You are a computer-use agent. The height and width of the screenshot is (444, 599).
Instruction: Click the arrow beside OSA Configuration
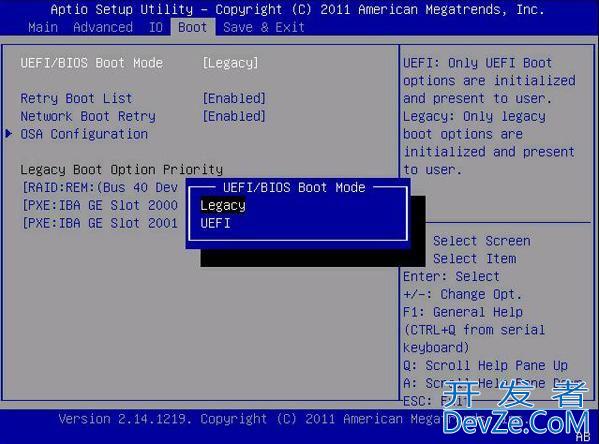(x=9, y=134)
